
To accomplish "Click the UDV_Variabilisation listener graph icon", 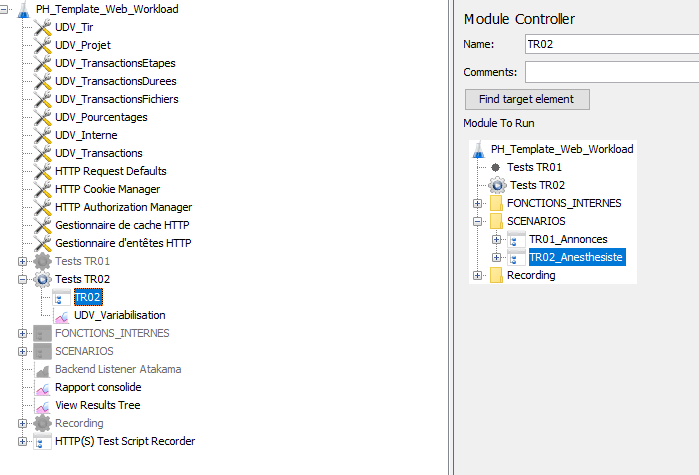I will (62, 315).
